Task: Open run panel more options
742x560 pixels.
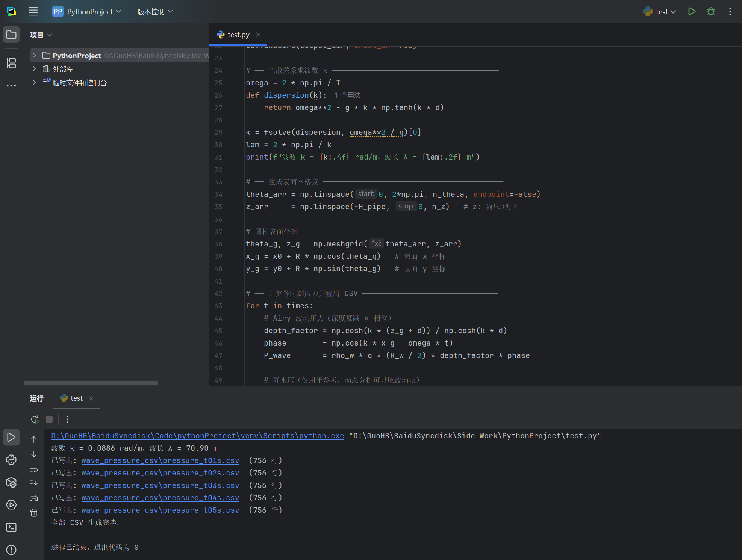Action: (x=68, y=419)
